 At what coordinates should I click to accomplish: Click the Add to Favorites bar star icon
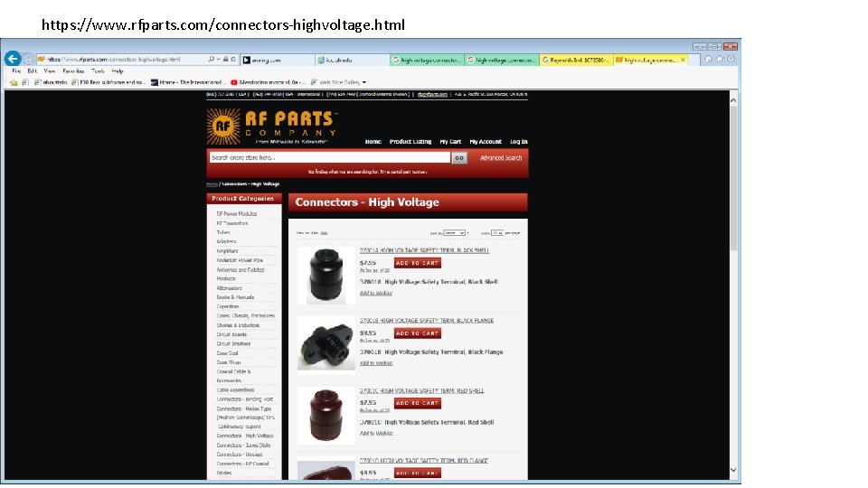tap(14, 82)
